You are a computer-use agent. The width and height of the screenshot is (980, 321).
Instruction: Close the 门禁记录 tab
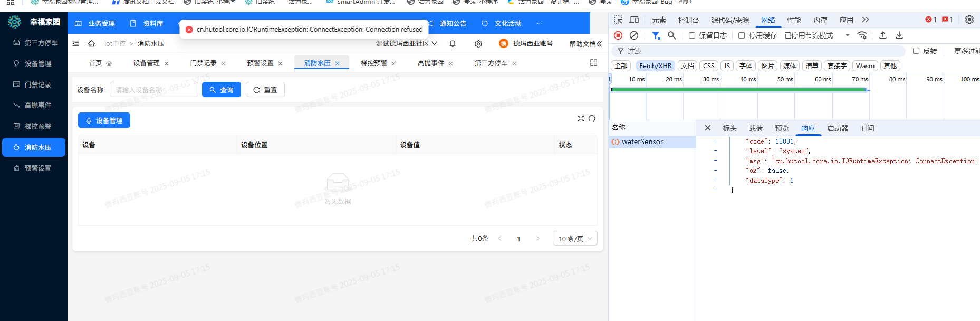[223, 63]
